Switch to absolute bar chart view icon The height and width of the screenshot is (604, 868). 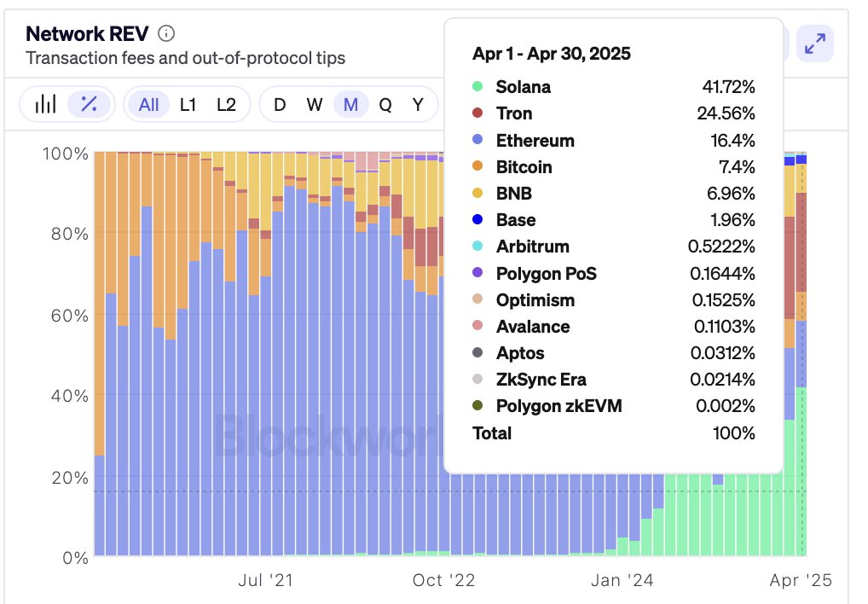pyautogui.click(x=45, y=104)
